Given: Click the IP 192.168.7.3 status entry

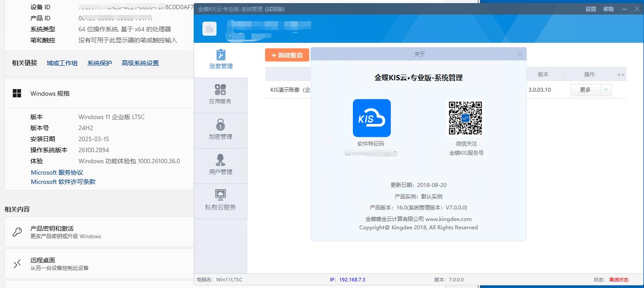Looking at the screenshot, I should (x=348, y=280).
